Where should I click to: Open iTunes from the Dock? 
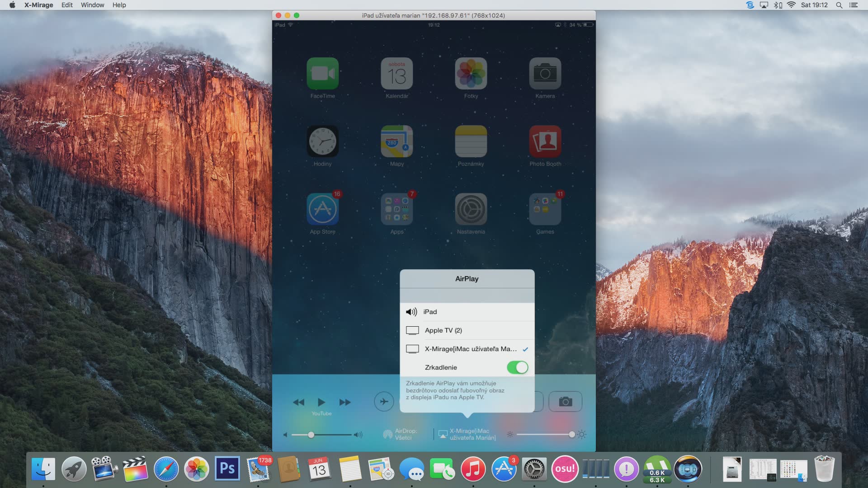(x=473, y=469)
